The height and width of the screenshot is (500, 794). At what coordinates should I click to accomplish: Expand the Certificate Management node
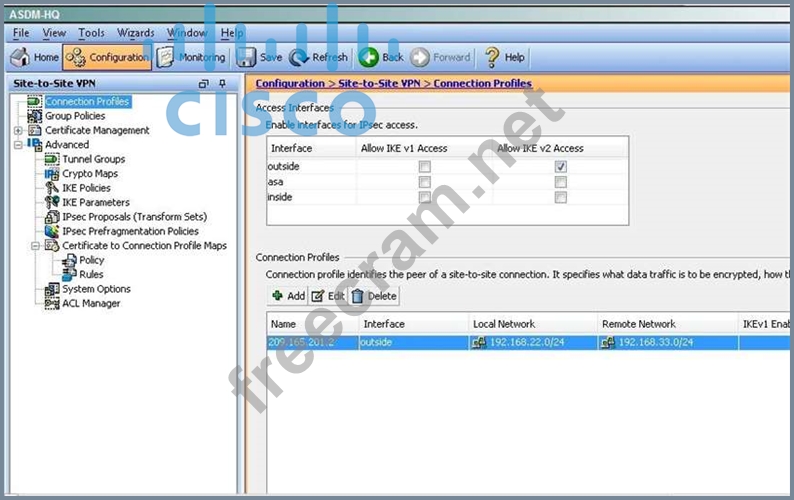pyautogui.click(x=18, y=130)
